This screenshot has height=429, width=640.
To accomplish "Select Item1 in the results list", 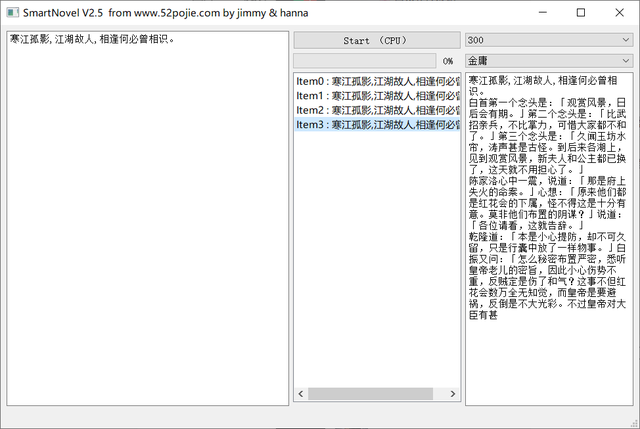I will [377, 96].
